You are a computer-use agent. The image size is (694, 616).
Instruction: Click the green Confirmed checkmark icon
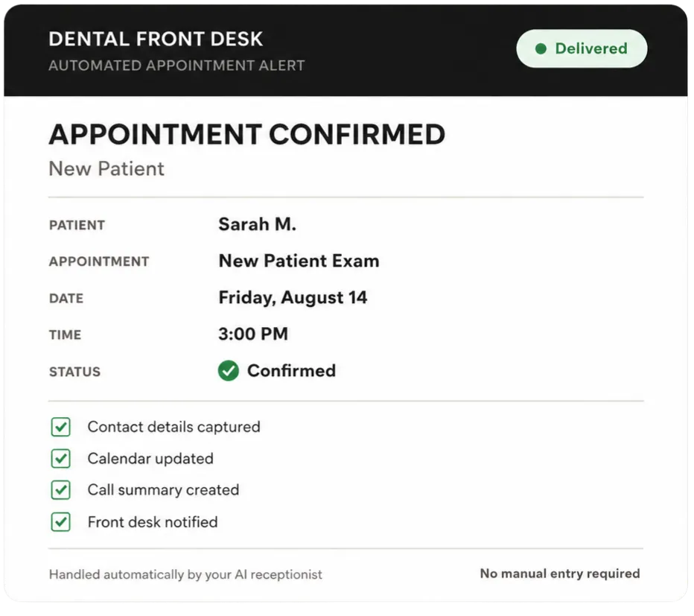pos(229,371)
